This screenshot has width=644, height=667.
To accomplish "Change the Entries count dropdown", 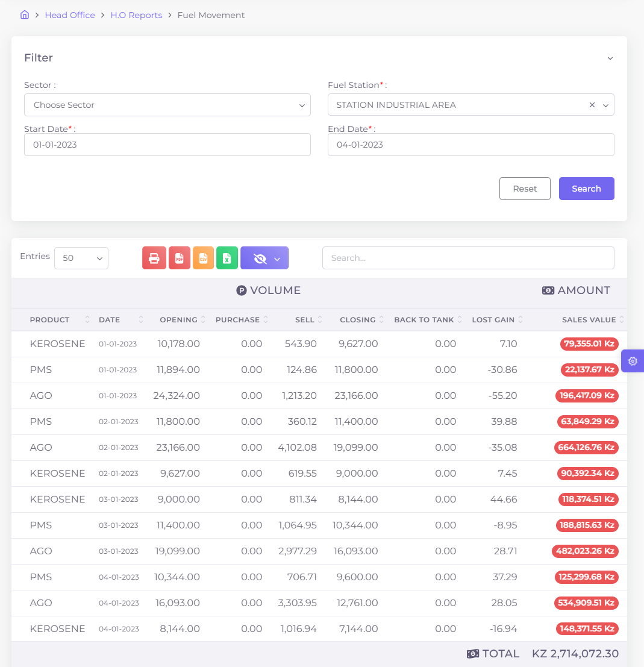I will tap(81, 258).
